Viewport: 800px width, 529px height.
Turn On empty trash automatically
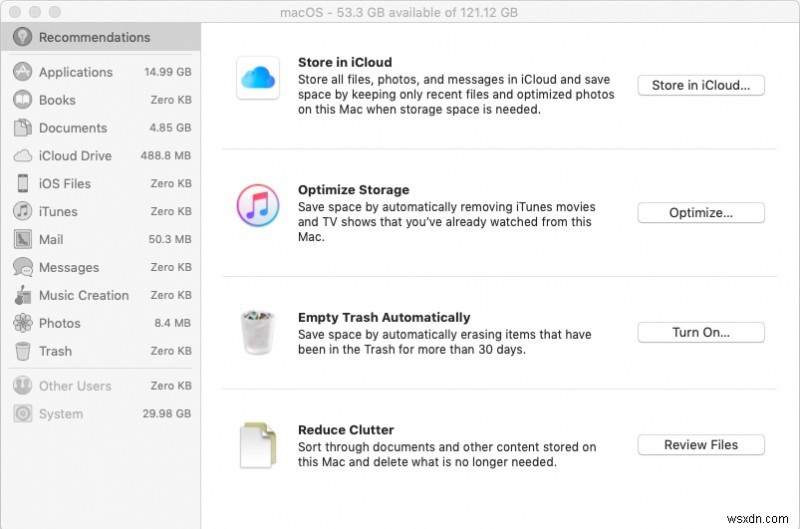[x=701, y=333]
